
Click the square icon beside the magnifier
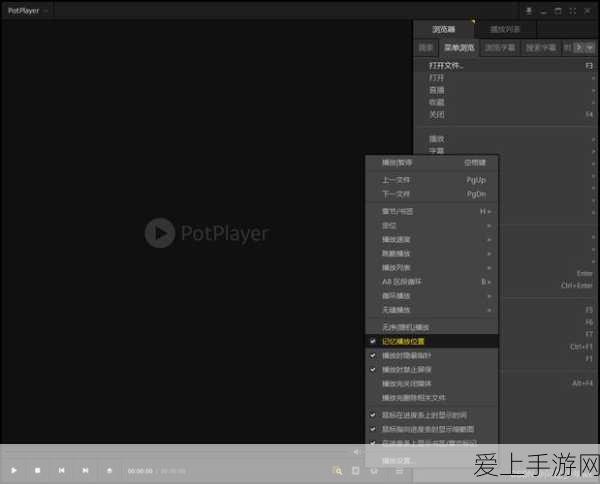point(356,471)
